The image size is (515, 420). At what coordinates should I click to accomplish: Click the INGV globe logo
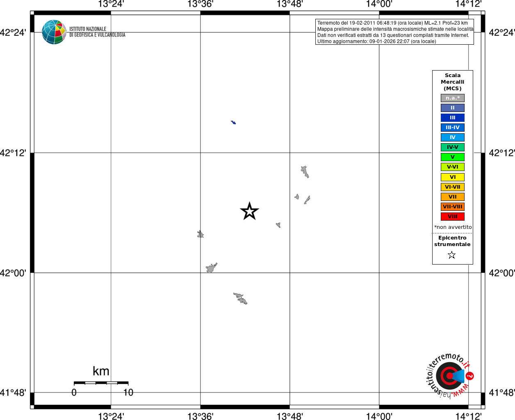tap(54, 32)
